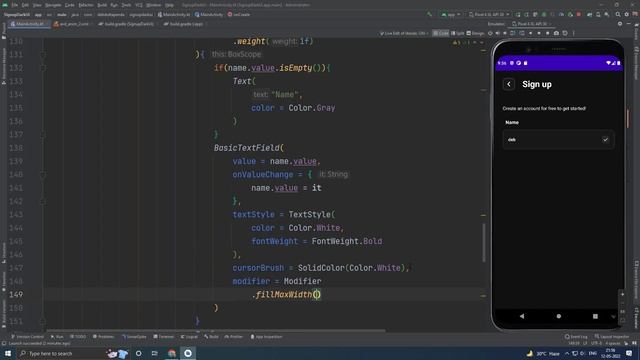Image resolution: width=640 pixels, height=360 pixels.
Task: Open the Tools menu
Action: click(127, 5)
